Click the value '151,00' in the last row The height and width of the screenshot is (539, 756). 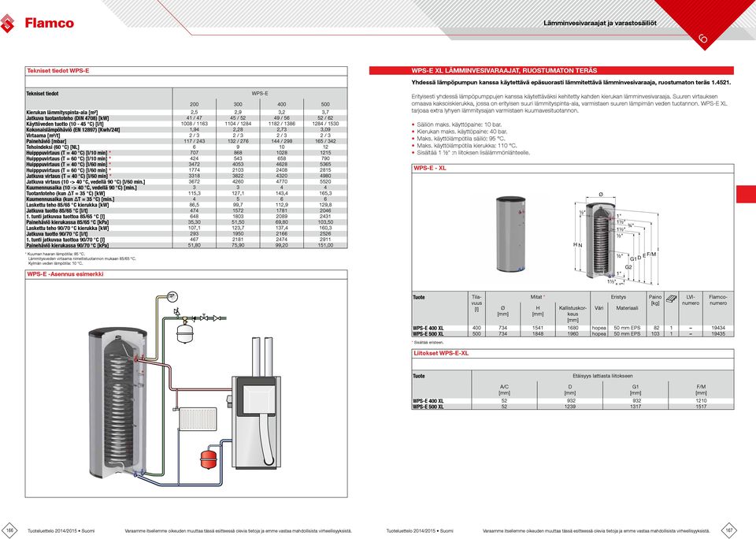pyautogui.click(x=325, y=245)
